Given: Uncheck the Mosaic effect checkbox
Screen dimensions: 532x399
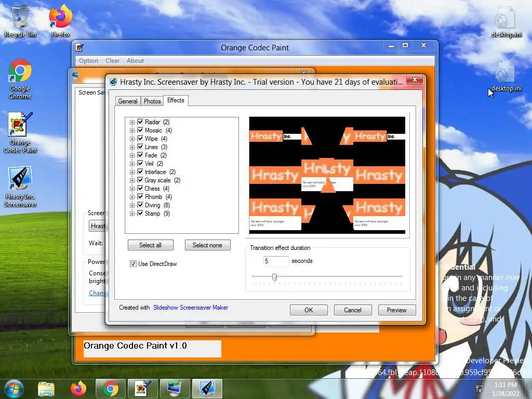Looking at the screenshot, I should (x=140, y=130).
